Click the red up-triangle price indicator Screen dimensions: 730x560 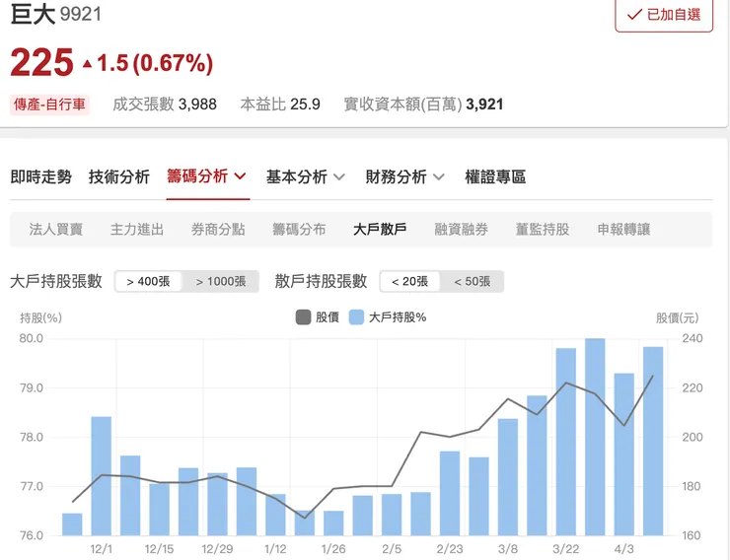(x=87, y=63)
